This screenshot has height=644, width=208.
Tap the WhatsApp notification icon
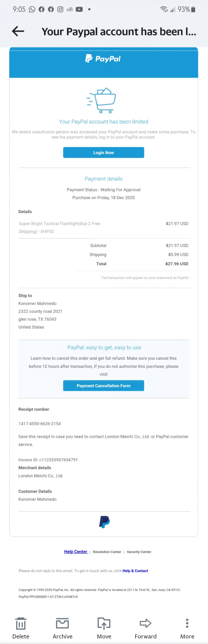pyautogui.click(x=32, y=9)
